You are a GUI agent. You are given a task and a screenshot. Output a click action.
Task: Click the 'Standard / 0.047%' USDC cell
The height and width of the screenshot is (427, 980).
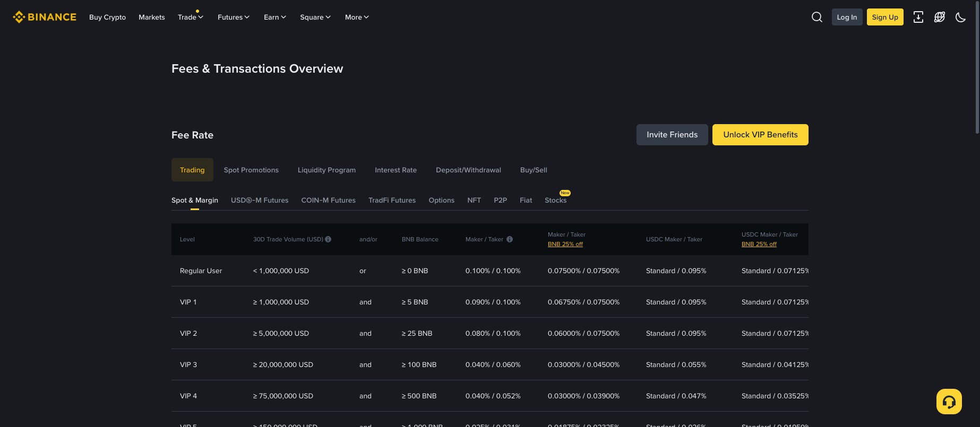[676, 396]
